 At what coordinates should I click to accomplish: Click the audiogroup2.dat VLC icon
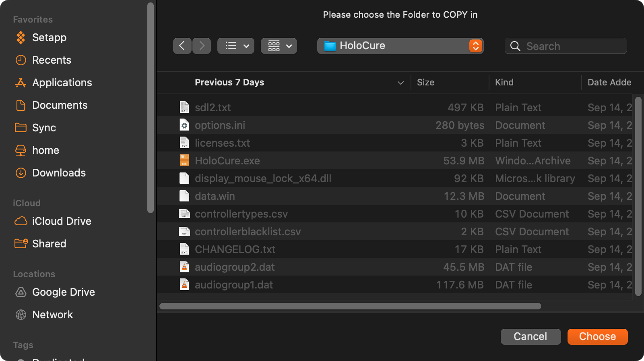(184, 267)
